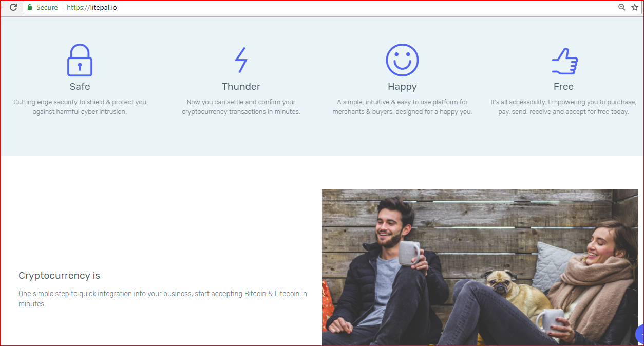Screen dimensions: 644x346
Task: Click the lightning bolt Thunder icon
Action: click(241, 60)
